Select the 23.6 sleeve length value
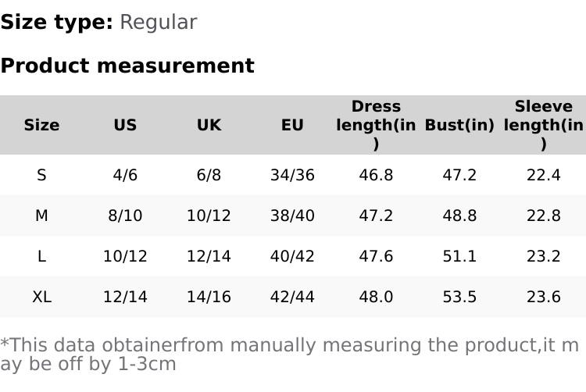 543,297
